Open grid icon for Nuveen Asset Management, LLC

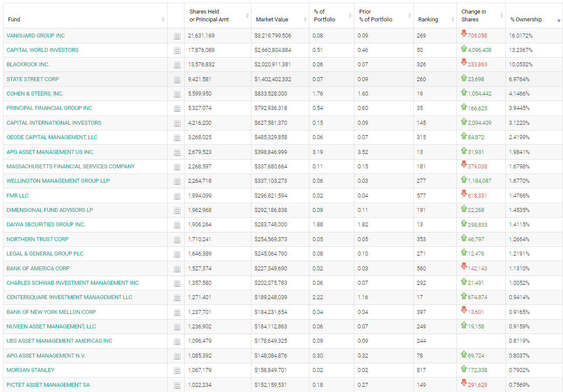[x=177, y=327]
